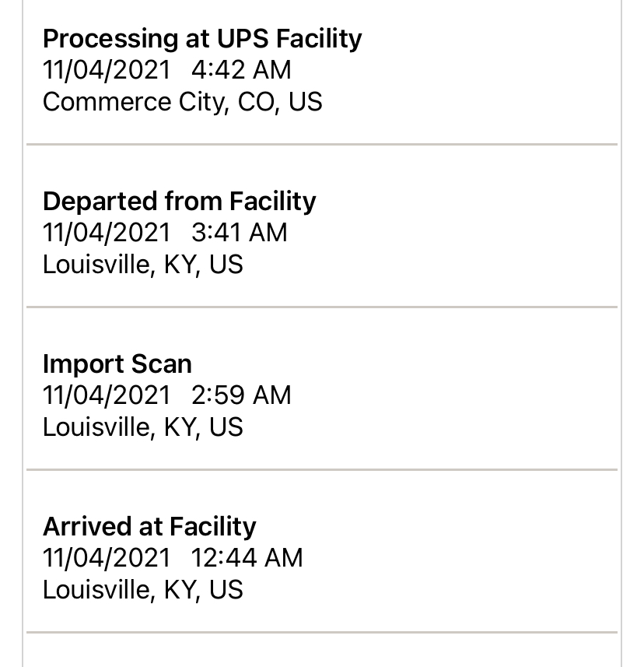Click the 3:41 AM time text
The height and width of the screenshot is (667, 644).
pyautogui.click(x=240, y=233)
